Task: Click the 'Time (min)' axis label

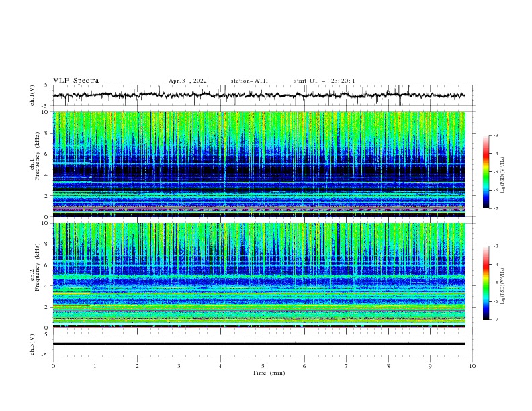Action: coord(269,373)
